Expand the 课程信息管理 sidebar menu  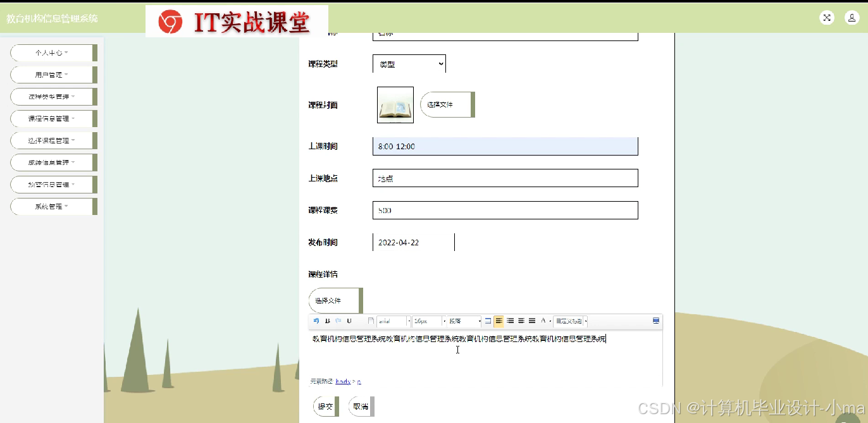(x=53, y=119)
